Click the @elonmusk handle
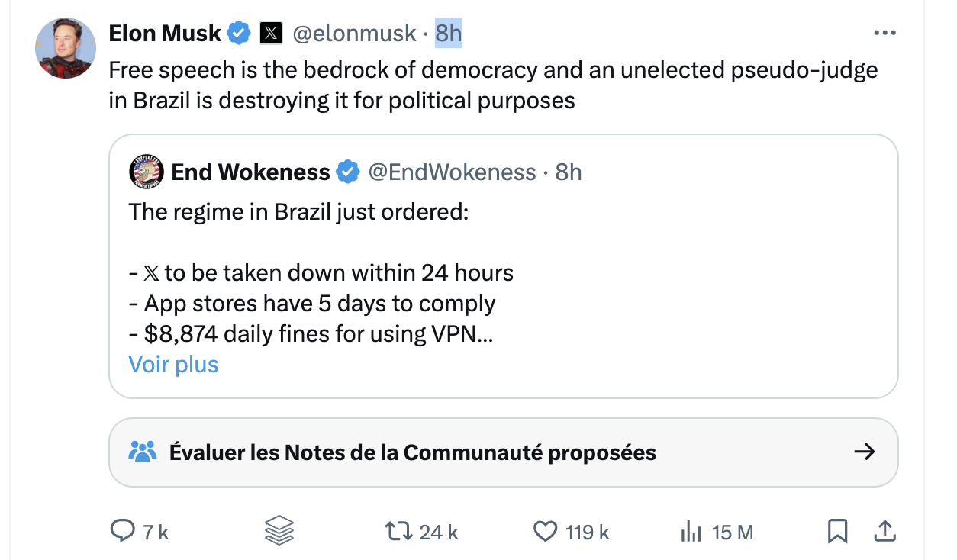 [355, 33]
